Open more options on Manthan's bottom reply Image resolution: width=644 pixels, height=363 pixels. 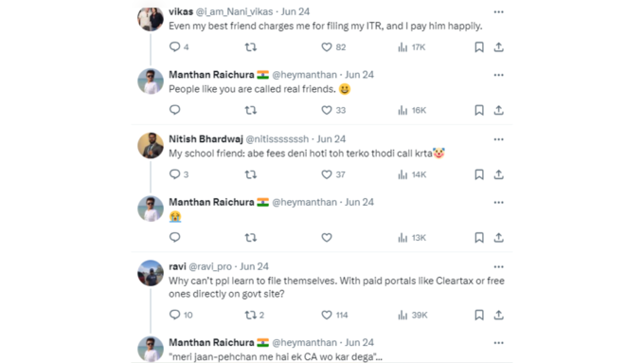(498, 343)
